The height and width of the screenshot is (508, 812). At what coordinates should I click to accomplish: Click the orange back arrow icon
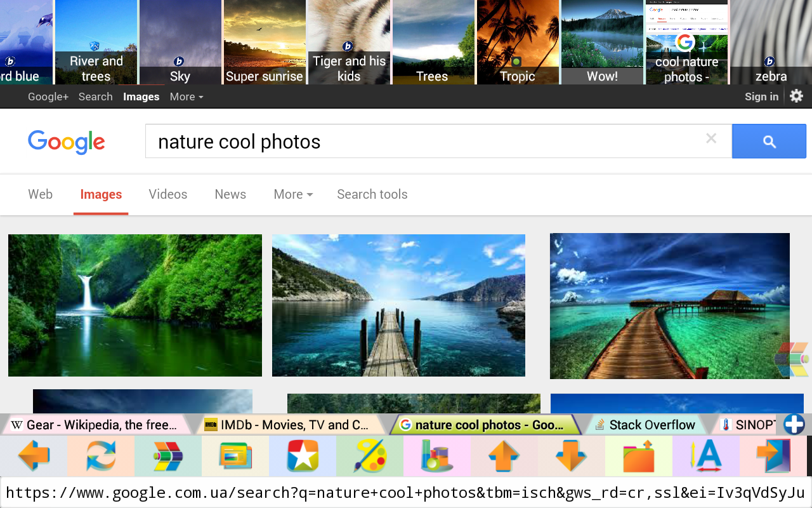click(34, 456)
